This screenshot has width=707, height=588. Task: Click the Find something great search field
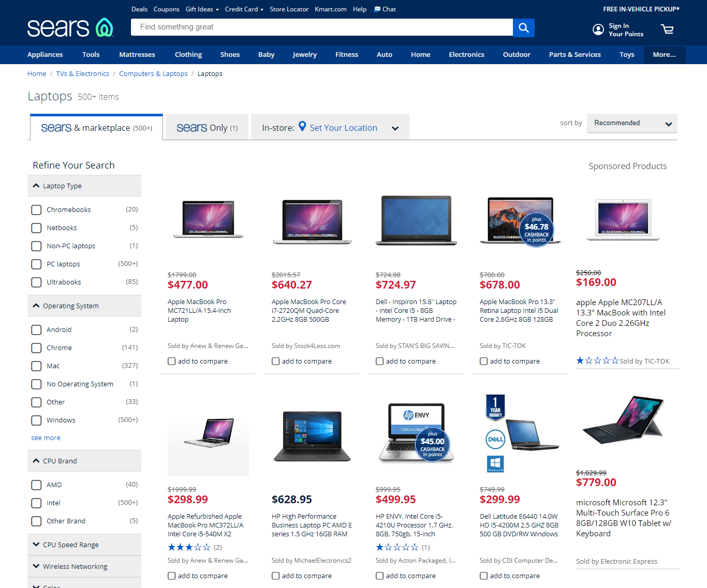[321, 27]
